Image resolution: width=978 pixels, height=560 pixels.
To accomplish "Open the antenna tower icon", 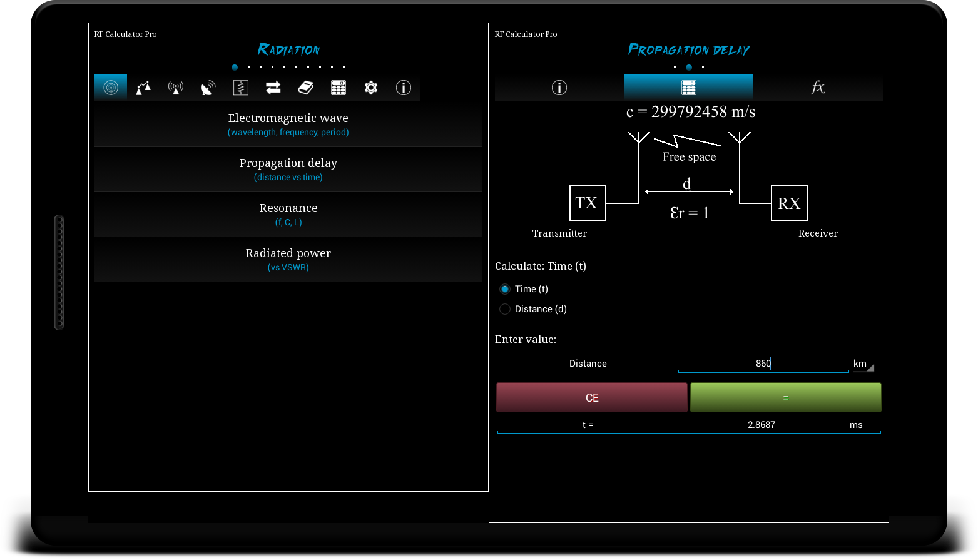I will pos(176,88).
